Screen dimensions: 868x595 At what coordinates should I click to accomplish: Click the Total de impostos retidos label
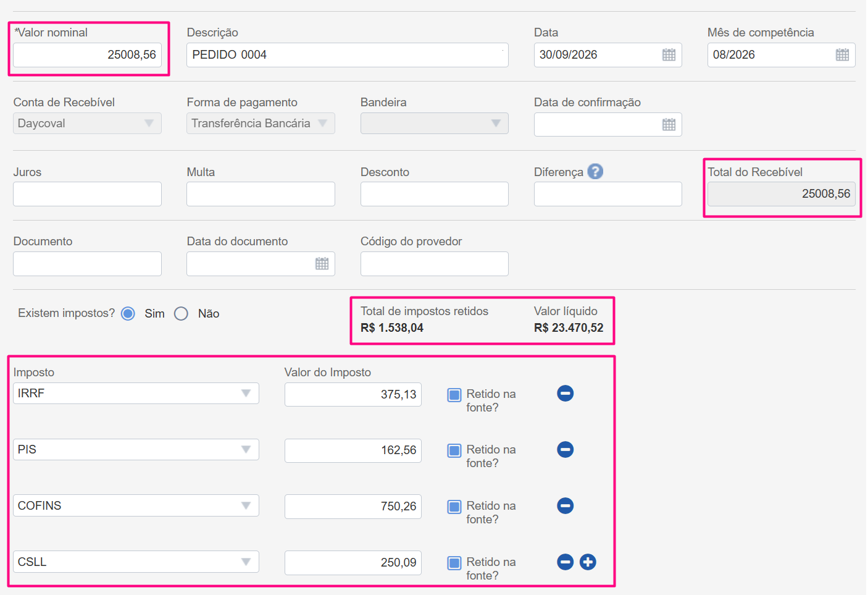(x=424, y=311)
